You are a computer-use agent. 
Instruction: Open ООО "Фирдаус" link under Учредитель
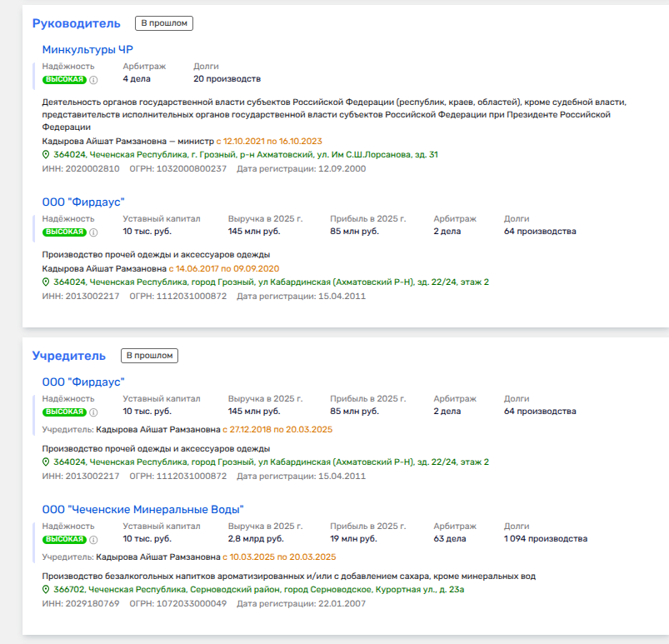coord(83,382)
